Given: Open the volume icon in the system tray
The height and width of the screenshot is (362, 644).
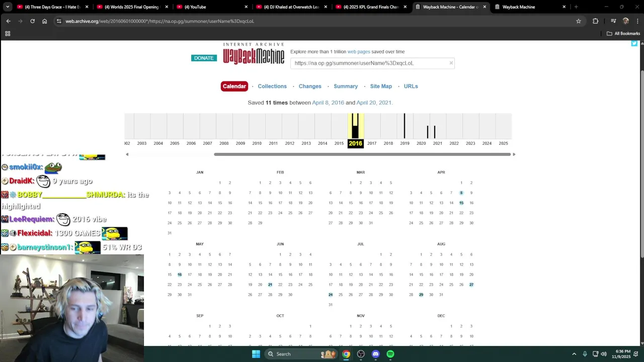Looking at the screenshot, I should coord(604,354).
